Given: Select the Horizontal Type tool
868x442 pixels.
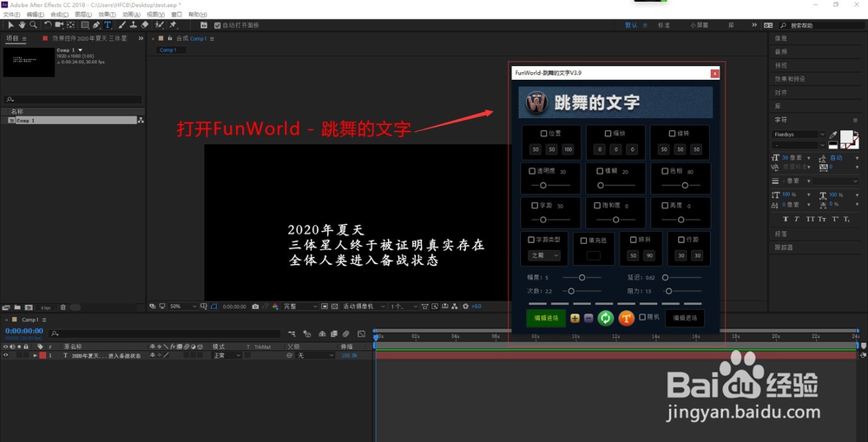Looking at the screenshot, I should point(108,25).
